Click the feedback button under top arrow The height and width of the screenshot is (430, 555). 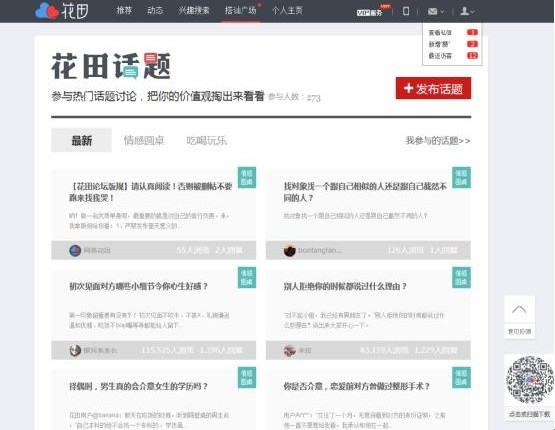coord(519,331)
